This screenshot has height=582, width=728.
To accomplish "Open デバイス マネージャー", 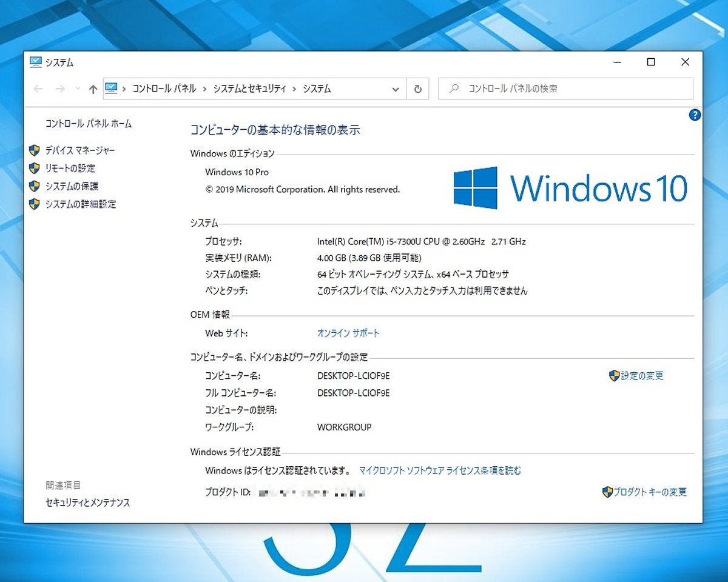I will pos(80,150).
